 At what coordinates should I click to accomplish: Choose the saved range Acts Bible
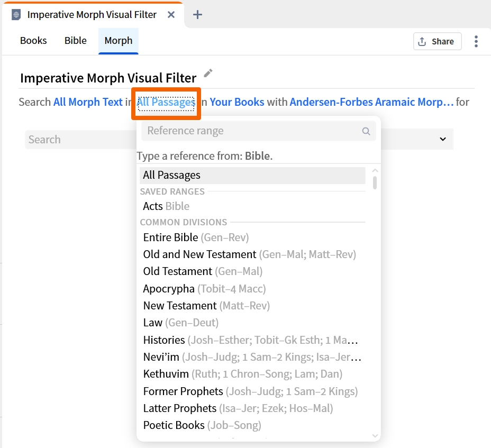click(252, 206)
